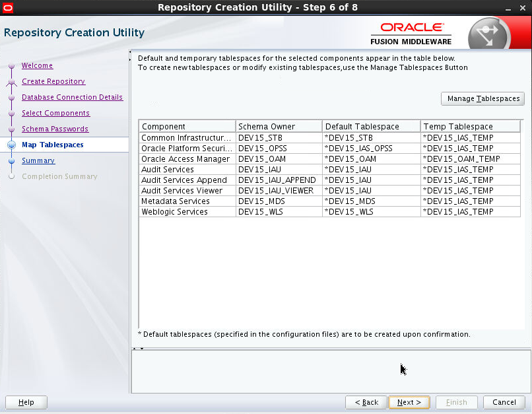Cancel the repository creation wizard
Image resolution: width=532 pixels, height=414 pixels.
coord(504,402)
